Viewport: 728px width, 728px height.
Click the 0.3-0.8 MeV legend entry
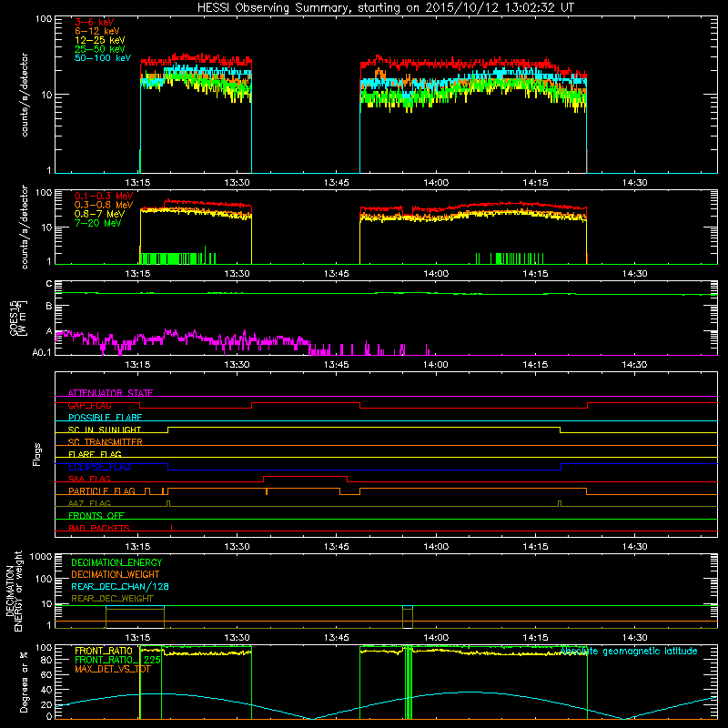coord(104,205)
